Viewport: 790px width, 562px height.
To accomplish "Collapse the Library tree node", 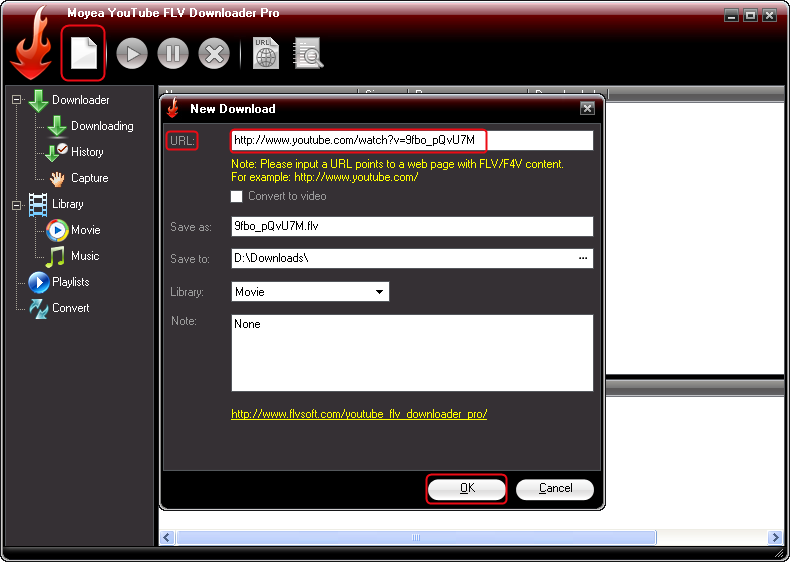I will pyautogui.click(x=17, y=205).
